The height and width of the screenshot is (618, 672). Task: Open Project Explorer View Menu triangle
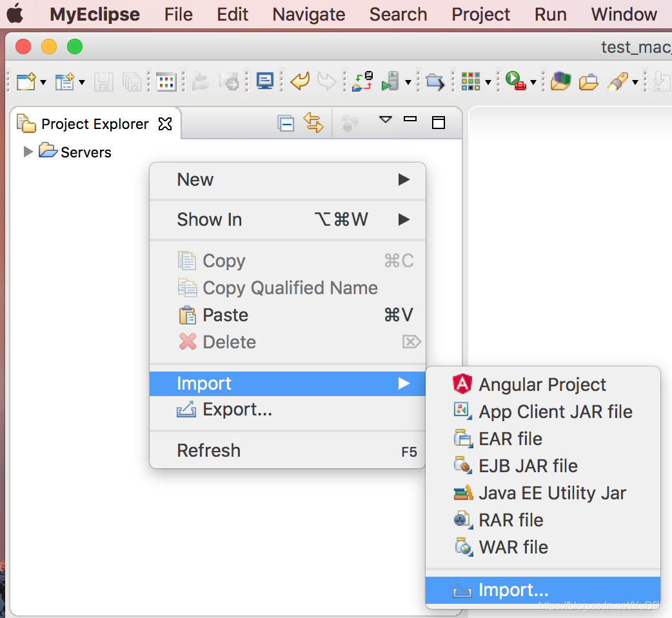[386, 119]
